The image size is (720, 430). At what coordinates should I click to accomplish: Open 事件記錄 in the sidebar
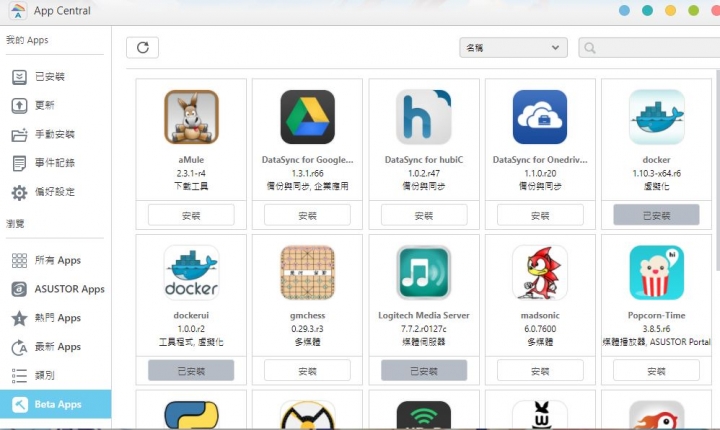click(x=55, y=163)
